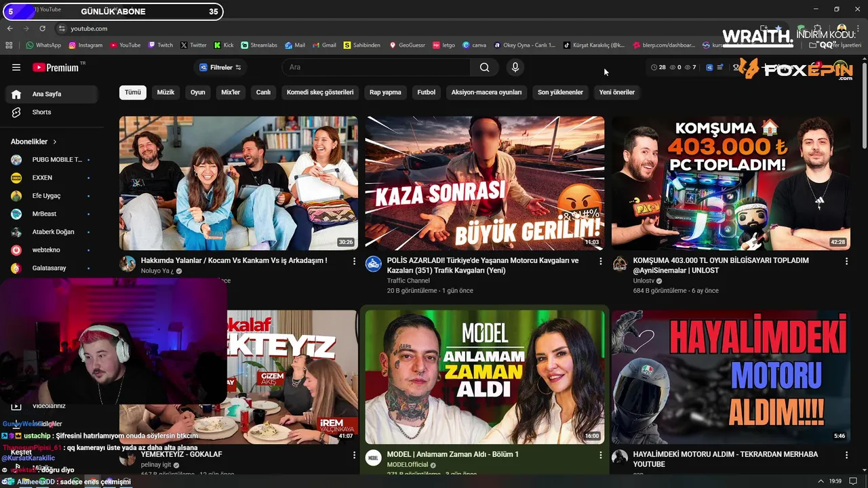
Task: Select the Müzik chip
Action: (x=165, y=92)
